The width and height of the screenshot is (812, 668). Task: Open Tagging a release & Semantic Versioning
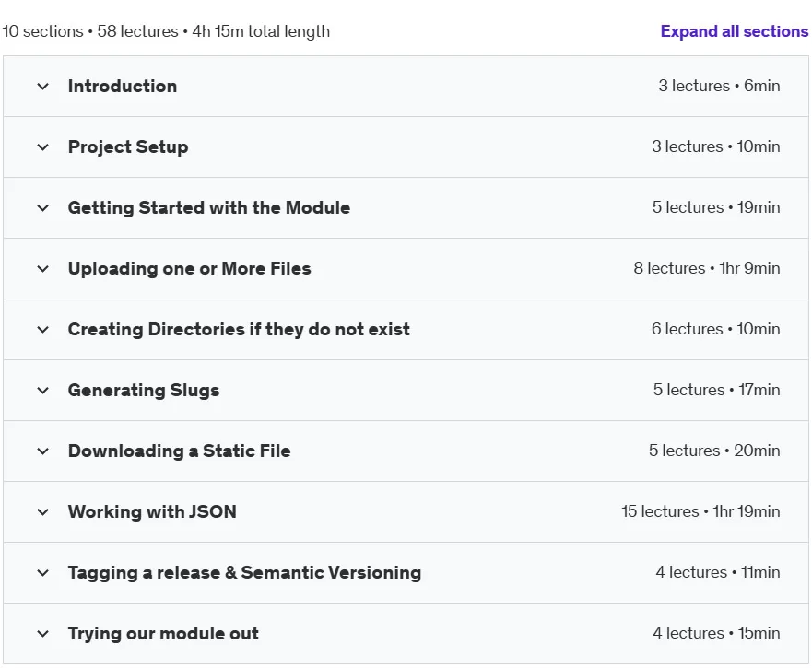click(244, 573)
